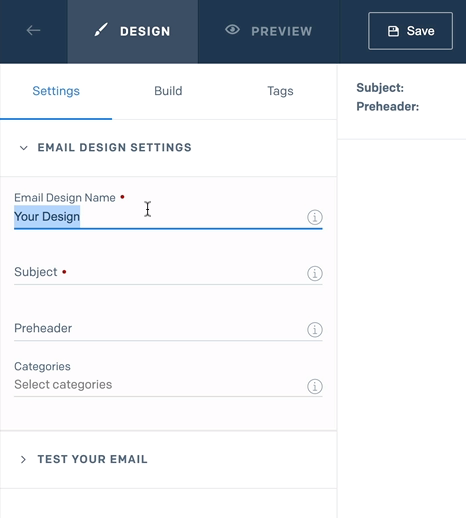Click the Save button
The height and width of the screenshot is (518, 466).
pyautogui.click(x=410, y=31)
